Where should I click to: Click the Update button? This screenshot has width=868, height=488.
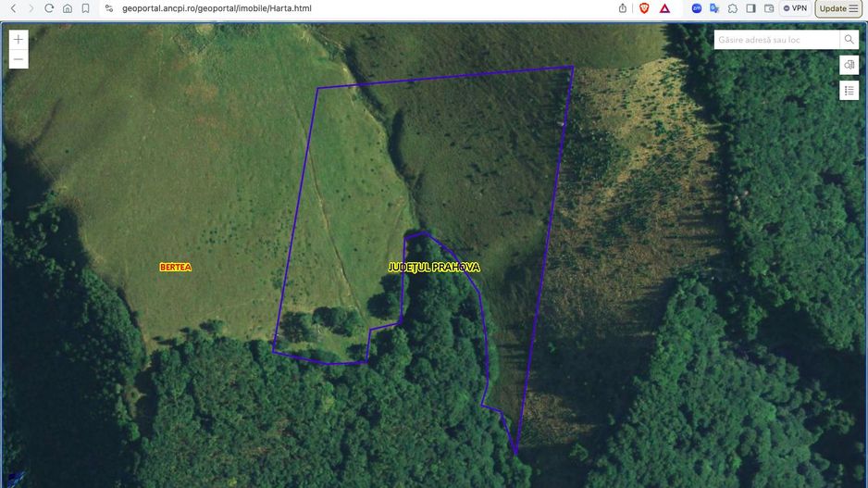(x=833, y=8)
